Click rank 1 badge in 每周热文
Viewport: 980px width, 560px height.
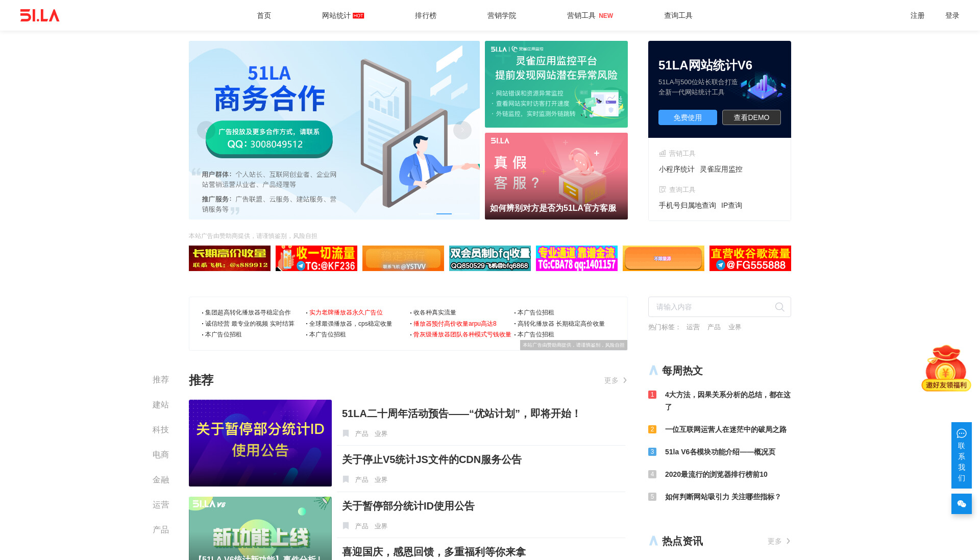[652, 395]
